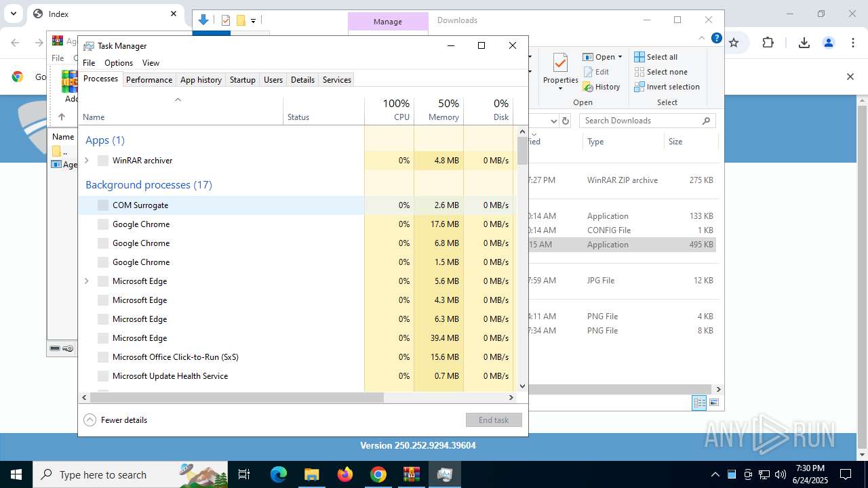Click the taskbar search box
Viewport: 868px width, 488px height.
point(131,474)
